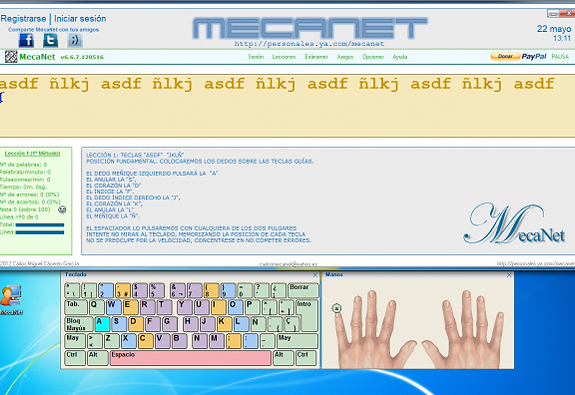This screenshot has height=395, width=575.
Task: Click the J key on virtual keyboard
Action: (207, 324)
